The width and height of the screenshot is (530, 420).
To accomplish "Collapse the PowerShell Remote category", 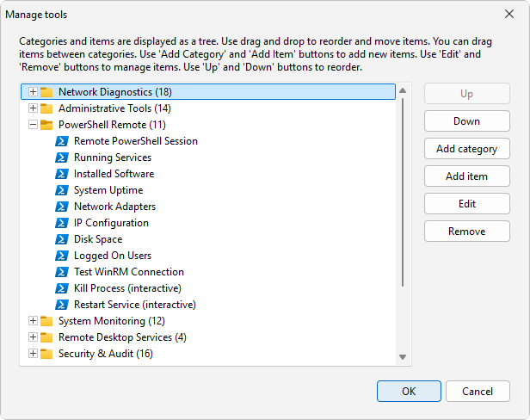I will pos(33,125).
